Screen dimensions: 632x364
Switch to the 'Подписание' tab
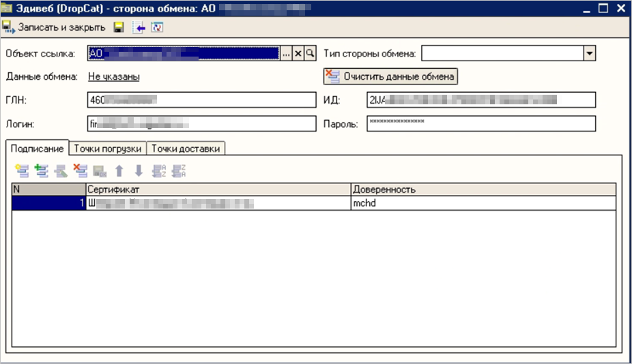click(37, 149)
